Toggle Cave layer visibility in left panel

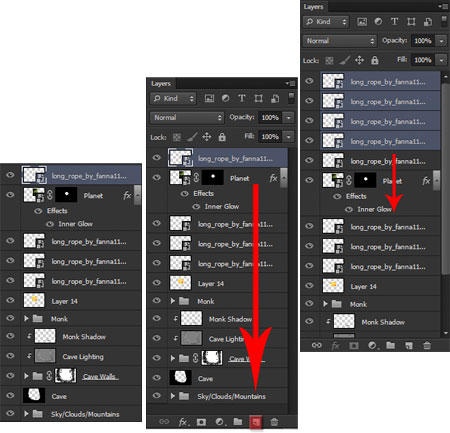(10, 395)
